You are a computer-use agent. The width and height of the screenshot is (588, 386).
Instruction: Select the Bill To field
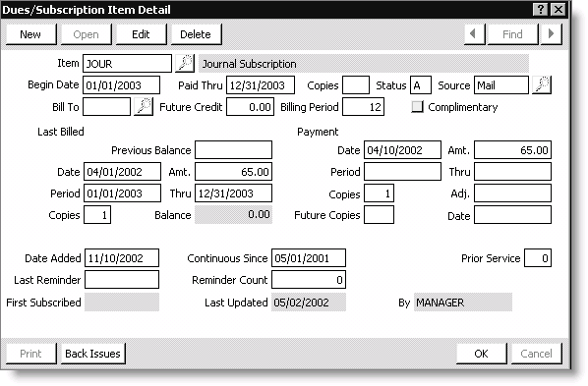(x=106, y=107)
